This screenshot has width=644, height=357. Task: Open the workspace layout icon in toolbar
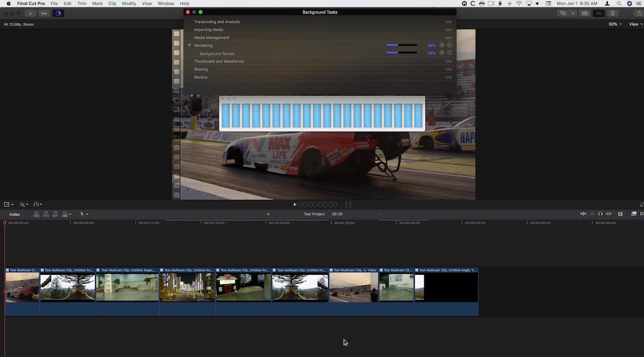563,13
